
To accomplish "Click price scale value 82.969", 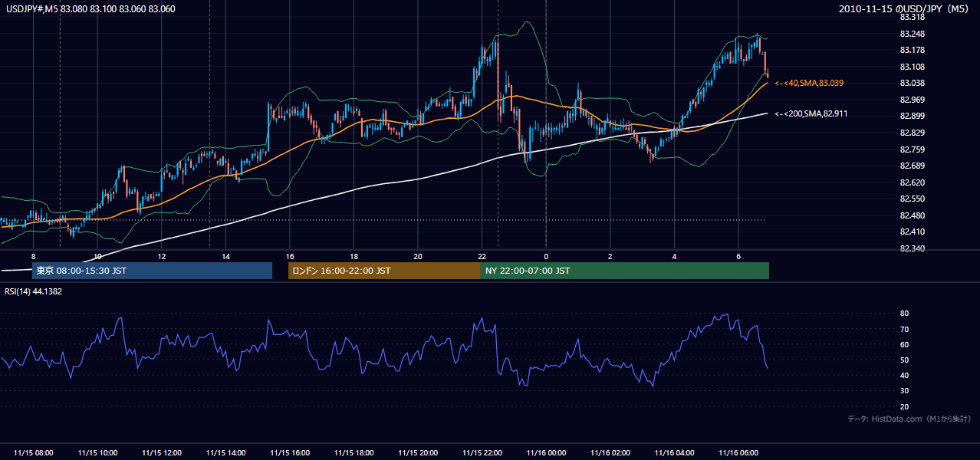I will pos(912,100).
